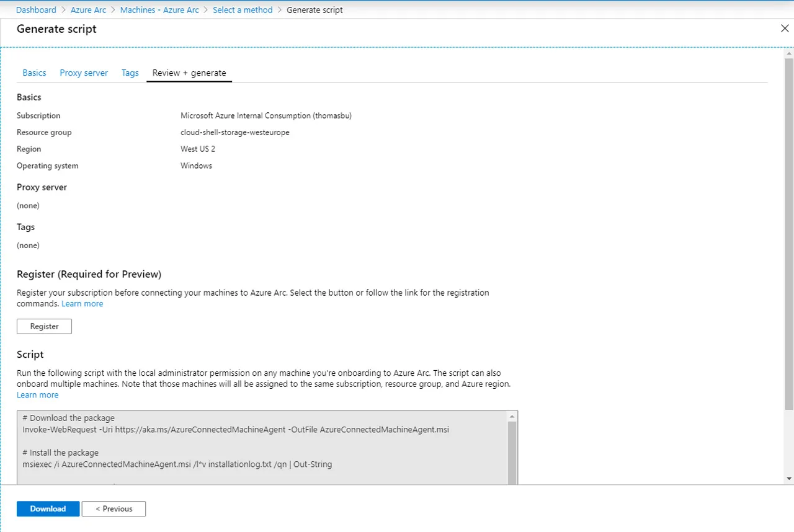Screen dimensions: 794x532
Task: Navigate to Machines - Azure Arc breadcrumb
Action: 159,10
